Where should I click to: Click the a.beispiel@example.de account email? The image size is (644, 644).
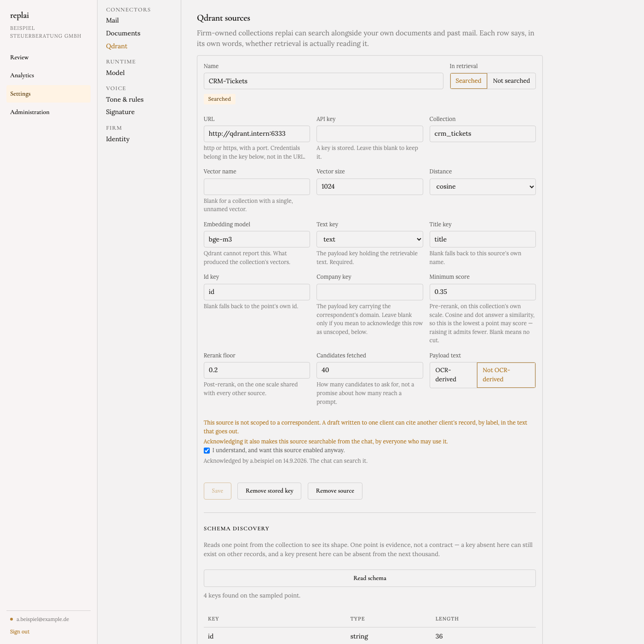pyautogui.click(x=43, y=619)
